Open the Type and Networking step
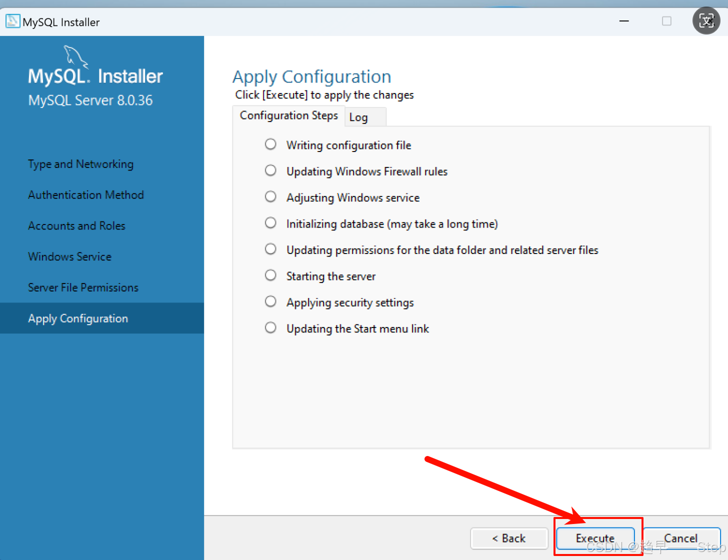This screenshot has width=728, height=560. (80, 164)
